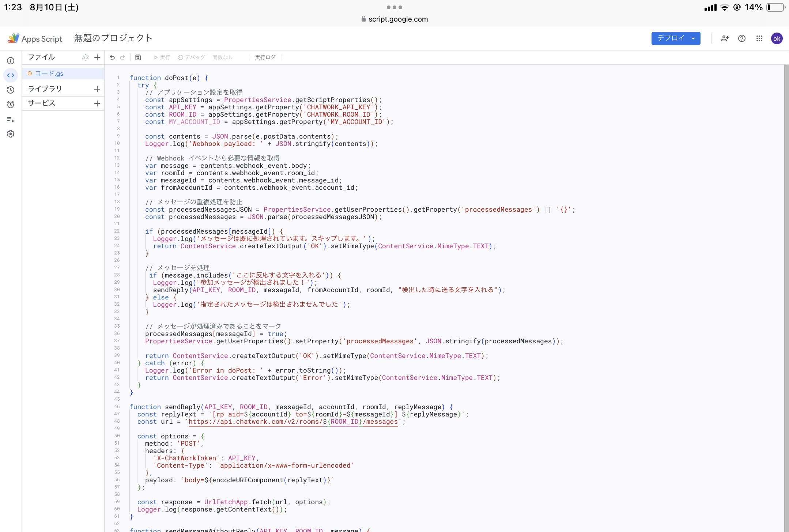Share the project using the person icon

point(725,38)
